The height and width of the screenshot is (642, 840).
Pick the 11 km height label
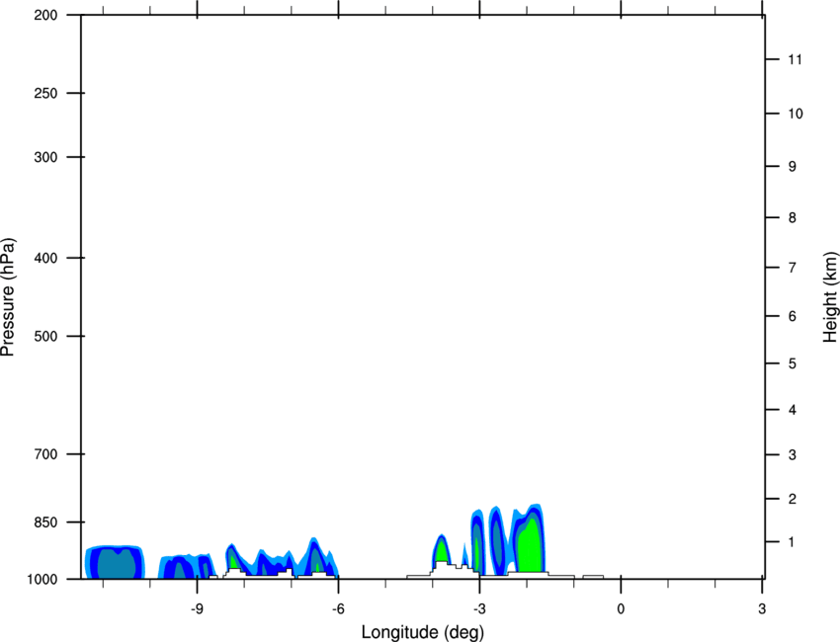(795, 59)
